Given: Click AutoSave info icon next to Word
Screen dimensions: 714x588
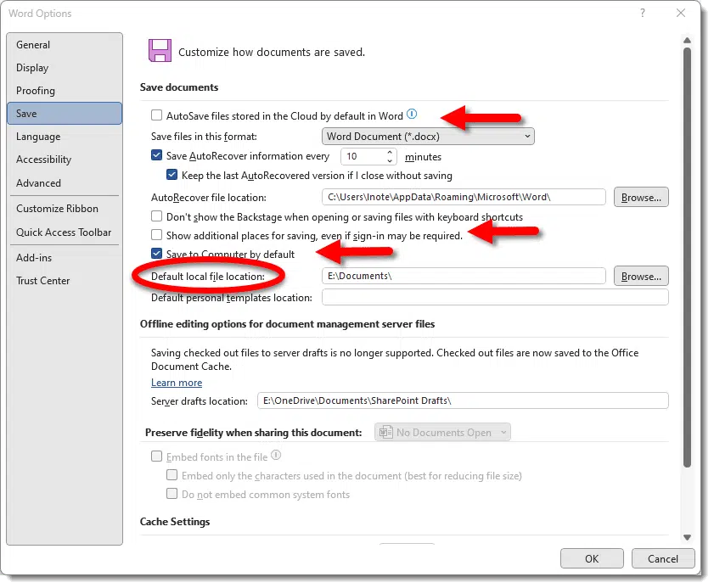Looking at the screenshot, I should (412, 114).
